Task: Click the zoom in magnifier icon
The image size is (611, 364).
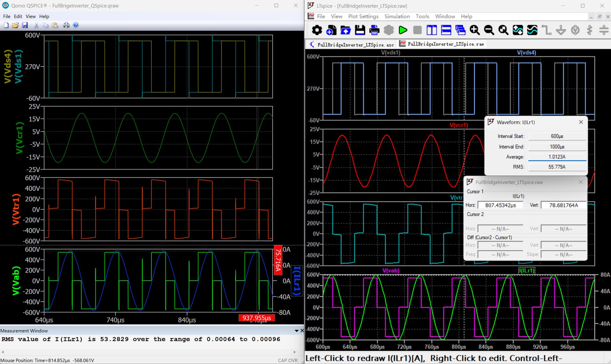Action: tap(474, 30)
